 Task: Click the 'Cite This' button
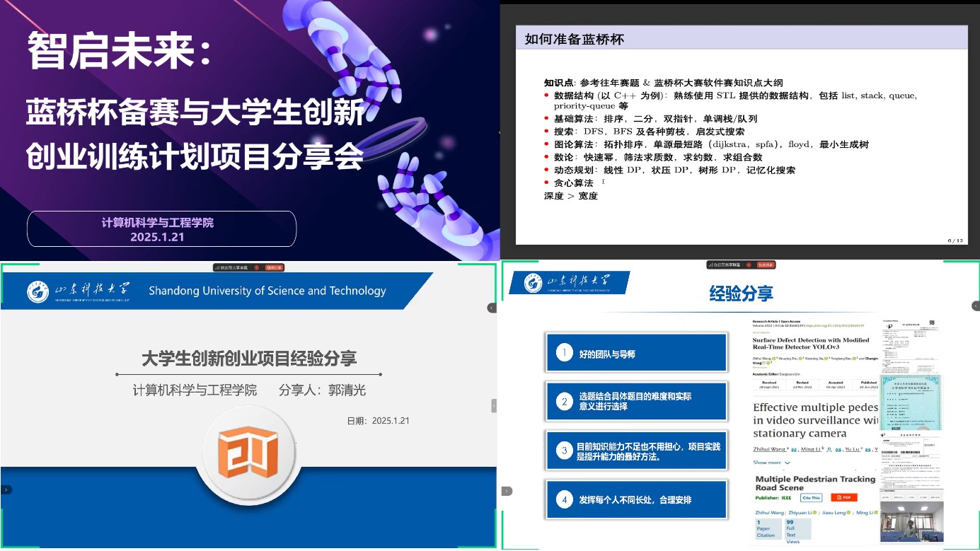(811, 498)
